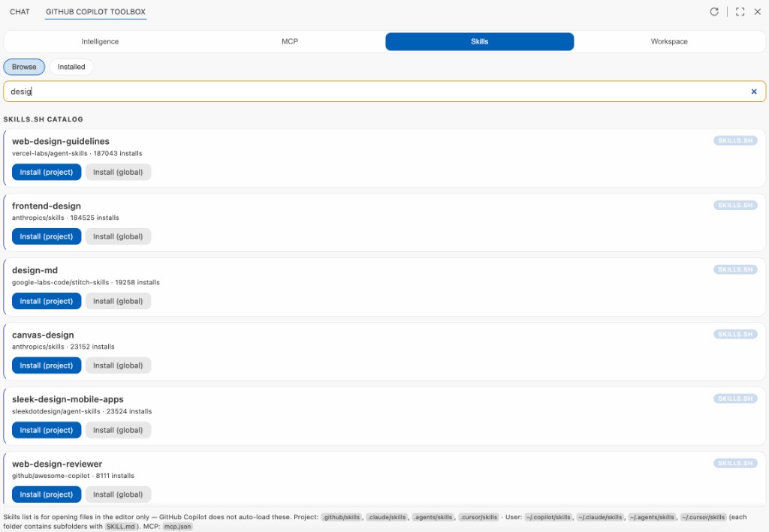The image size is (769, 532).
Task: Click 'anthropics/skills · 23152 installs' text
Action: click(x=63, y=347)
